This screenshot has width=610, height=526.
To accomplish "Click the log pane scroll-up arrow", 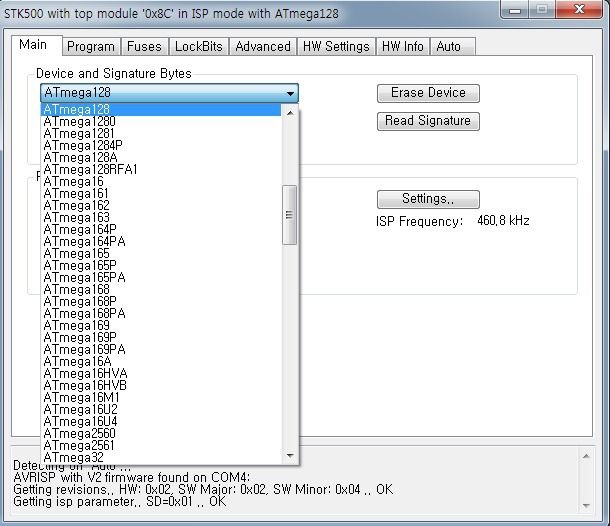I will click(586, 456).
